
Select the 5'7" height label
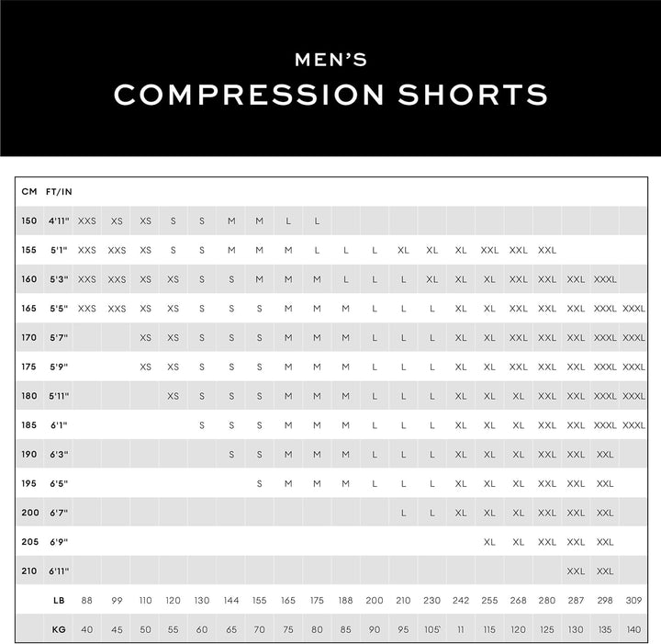click(x=59, y=338)
